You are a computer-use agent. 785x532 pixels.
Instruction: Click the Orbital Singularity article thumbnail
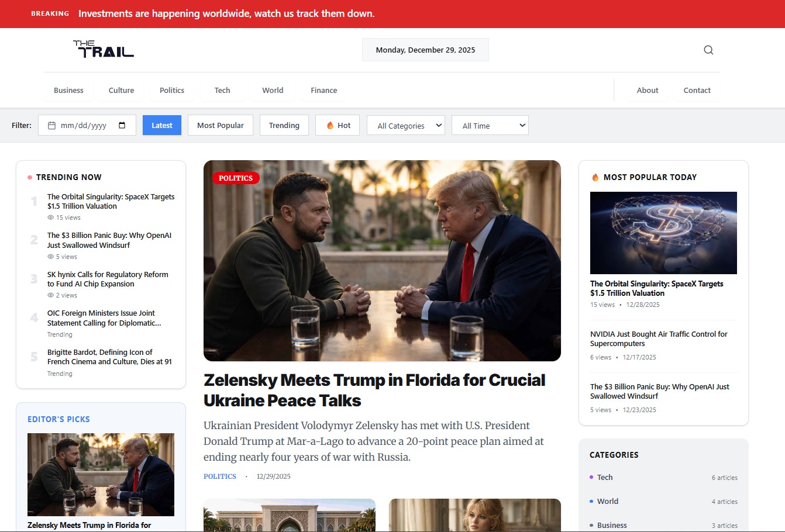(x=663, y=232)
